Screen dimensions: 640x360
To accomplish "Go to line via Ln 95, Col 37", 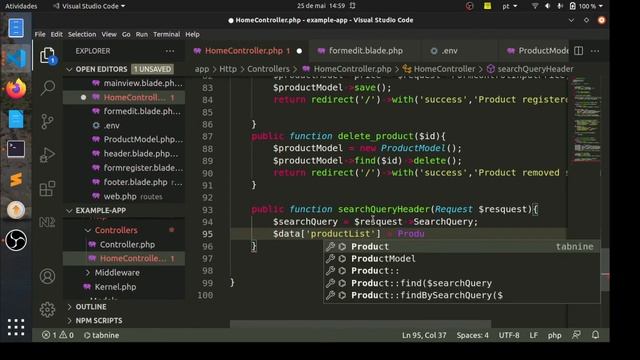I will click(424, 335).
